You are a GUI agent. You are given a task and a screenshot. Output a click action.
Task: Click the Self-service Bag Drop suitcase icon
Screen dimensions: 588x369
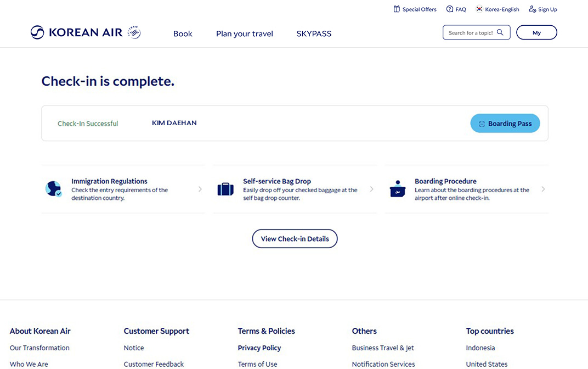click(225, 189)
